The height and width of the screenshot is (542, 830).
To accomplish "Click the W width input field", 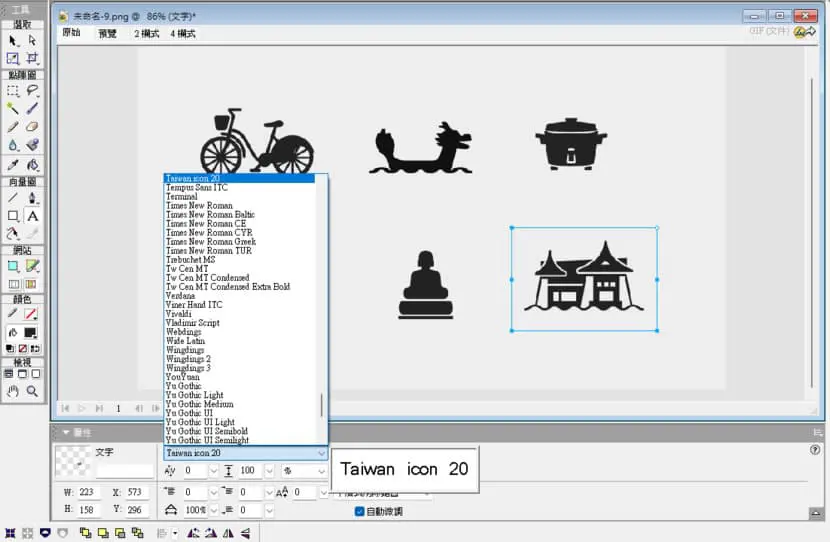I will point(88,492).
